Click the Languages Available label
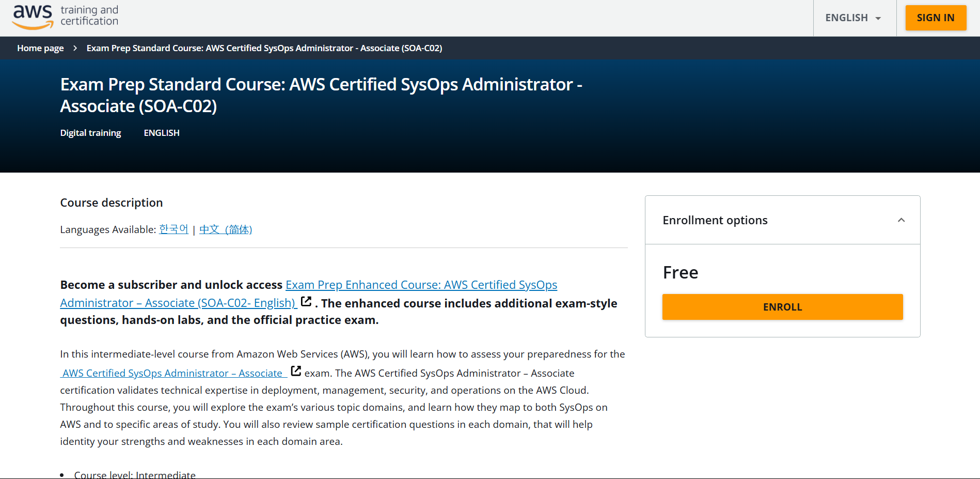980x479 pixels. (108, 229)
